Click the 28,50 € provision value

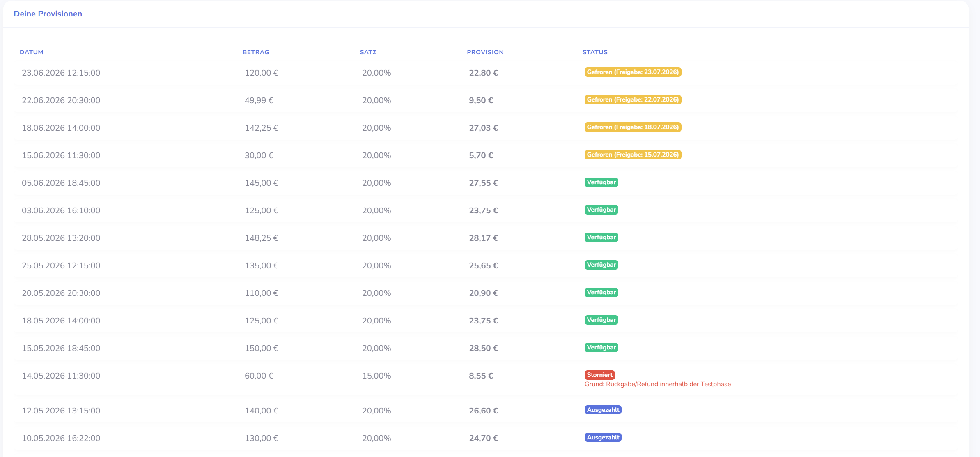pos(484,348)
